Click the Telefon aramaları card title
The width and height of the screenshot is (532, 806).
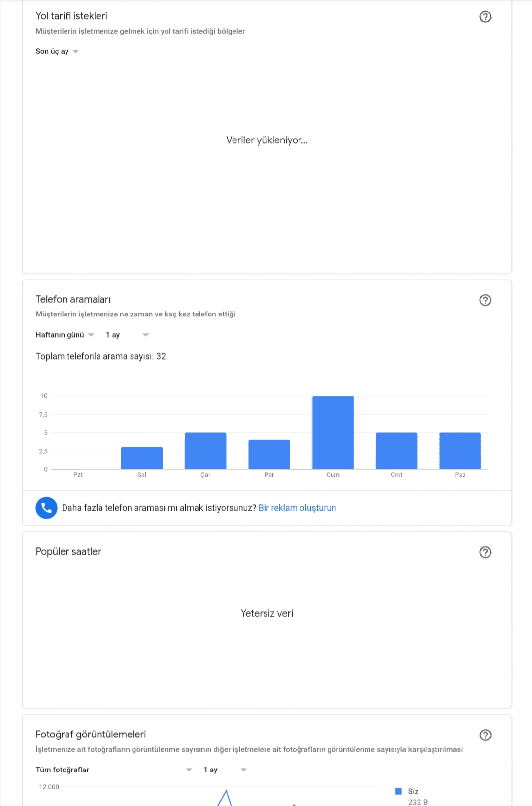coord(73,299)
